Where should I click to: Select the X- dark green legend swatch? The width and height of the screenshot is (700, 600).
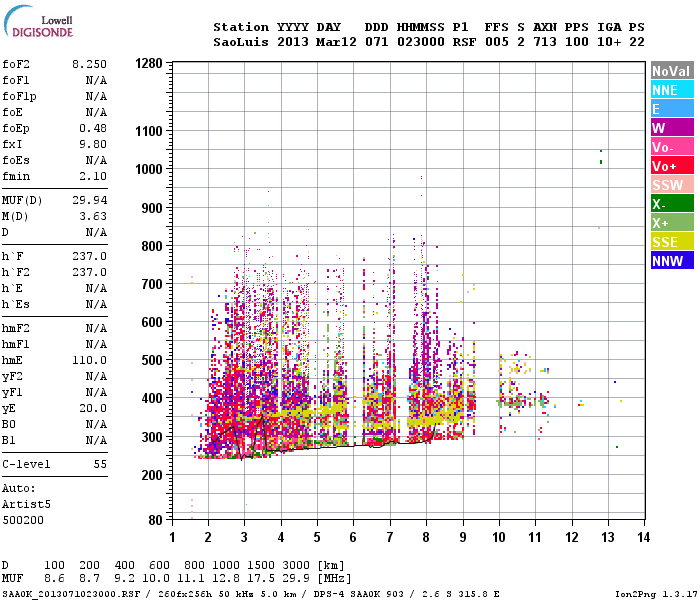pos(672,204)
